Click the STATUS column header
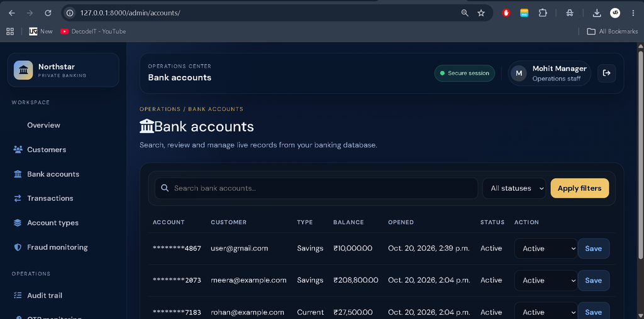The height and width of the screenshot is (319, 644). pos(492,222)
